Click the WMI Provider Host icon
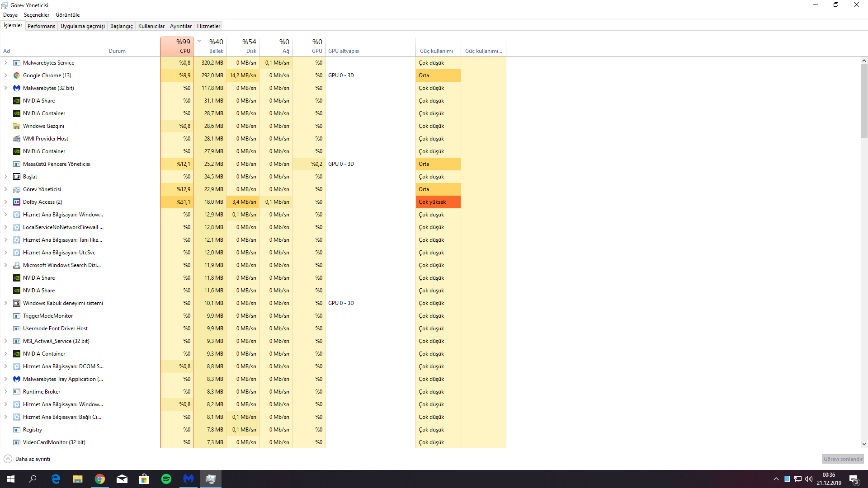Image resolution: width=868 pixels, height=488 pixels. click(17, 139)
